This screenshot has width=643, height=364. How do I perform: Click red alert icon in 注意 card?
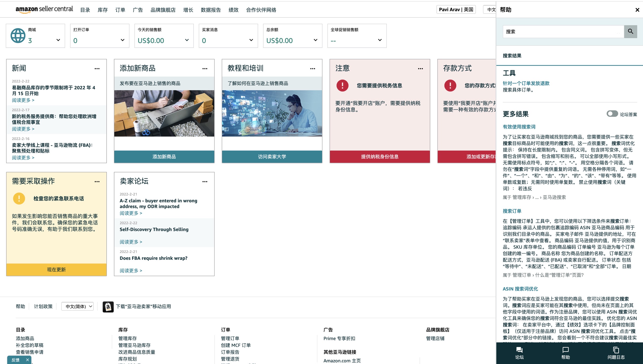(342, 86)
